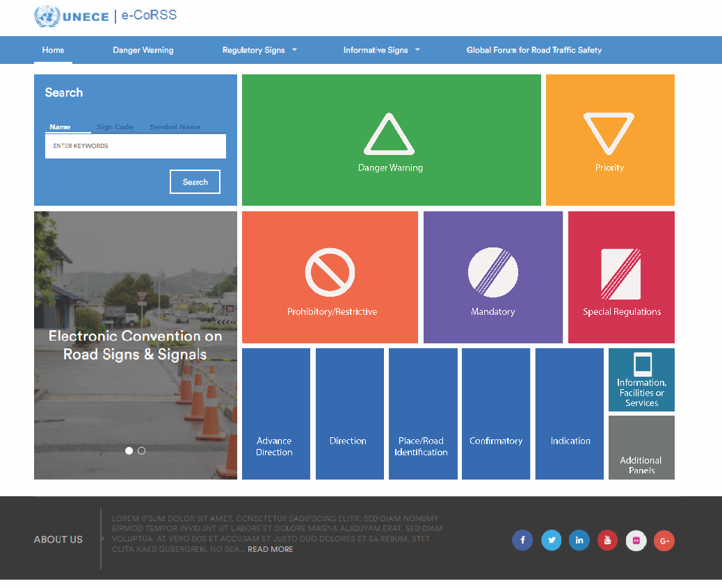Open the Facebook social icon

[522, 540]
